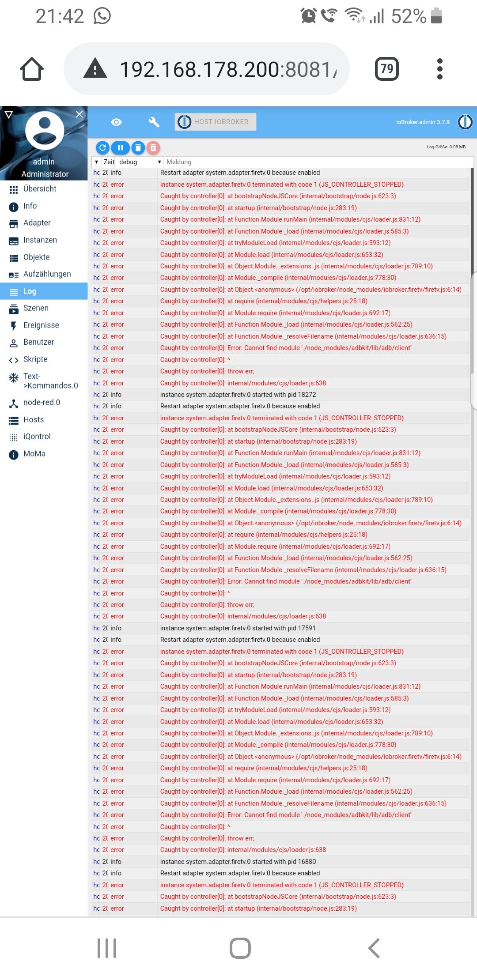Delete log on disk with red trash icon
Viewport: 477px width, 980px height.
[x=153, y=148]
